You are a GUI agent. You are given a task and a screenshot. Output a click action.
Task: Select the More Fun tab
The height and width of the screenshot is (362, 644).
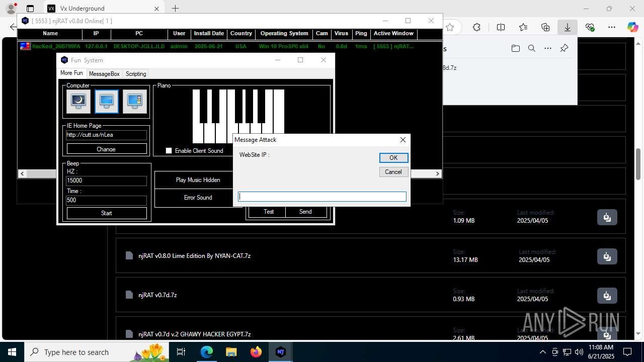click(x=71, y=73)
